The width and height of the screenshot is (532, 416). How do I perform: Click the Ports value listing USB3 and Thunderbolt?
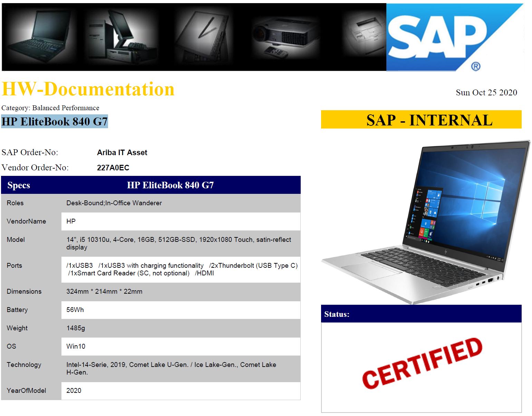coord(182,270)
